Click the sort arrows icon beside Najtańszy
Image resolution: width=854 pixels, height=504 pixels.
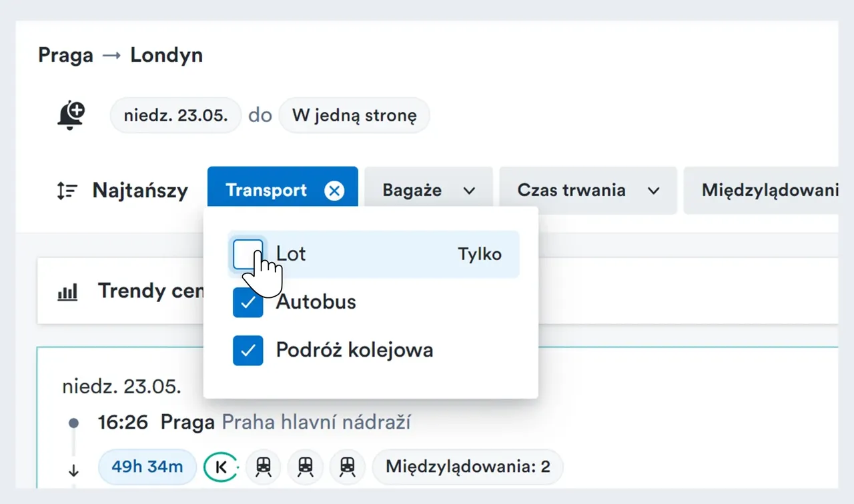(67, 191)
